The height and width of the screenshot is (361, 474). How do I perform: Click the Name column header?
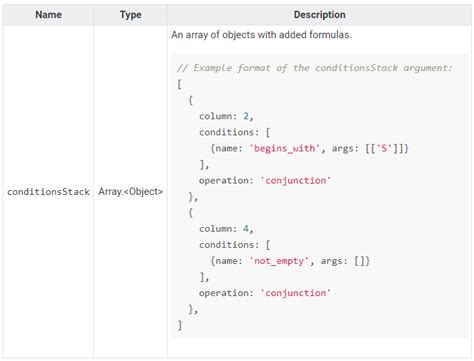tap(48, 15)
